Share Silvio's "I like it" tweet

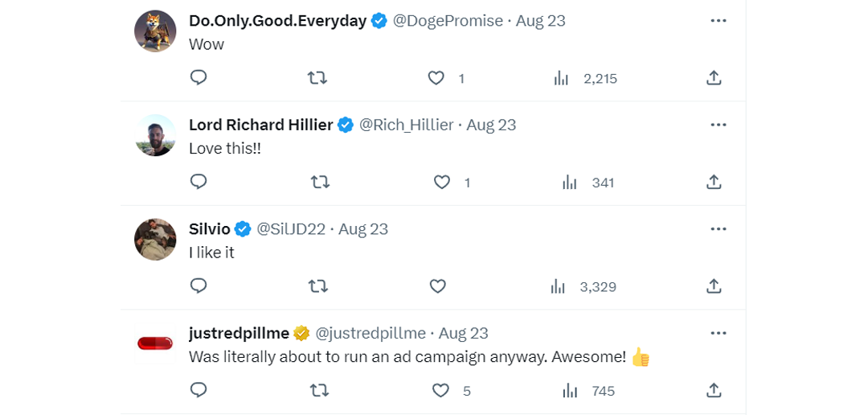[713, 286]
